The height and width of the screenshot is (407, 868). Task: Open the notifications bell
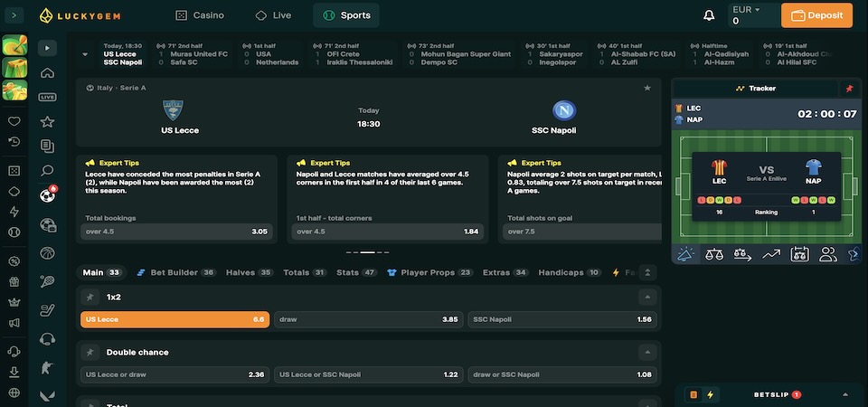tap(709, 15)
